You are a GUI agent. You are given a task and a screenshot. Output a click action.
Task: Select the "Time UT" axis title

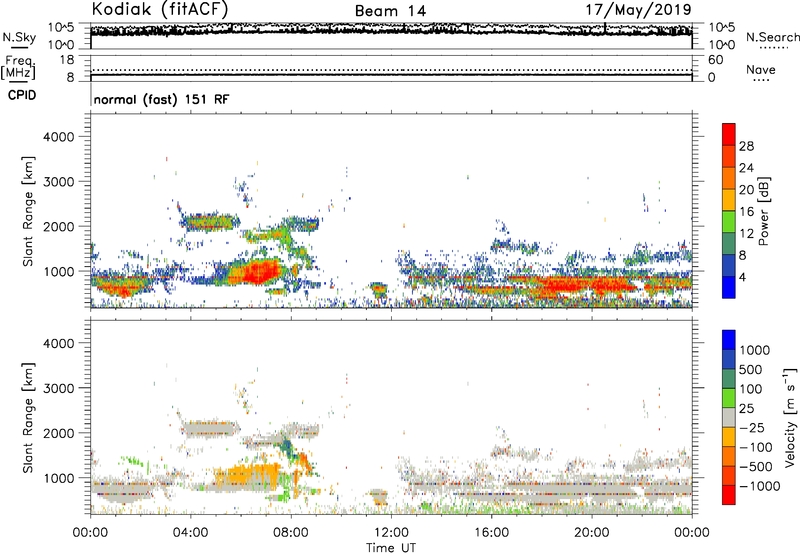pyautogui.click(x=391, y=548)
